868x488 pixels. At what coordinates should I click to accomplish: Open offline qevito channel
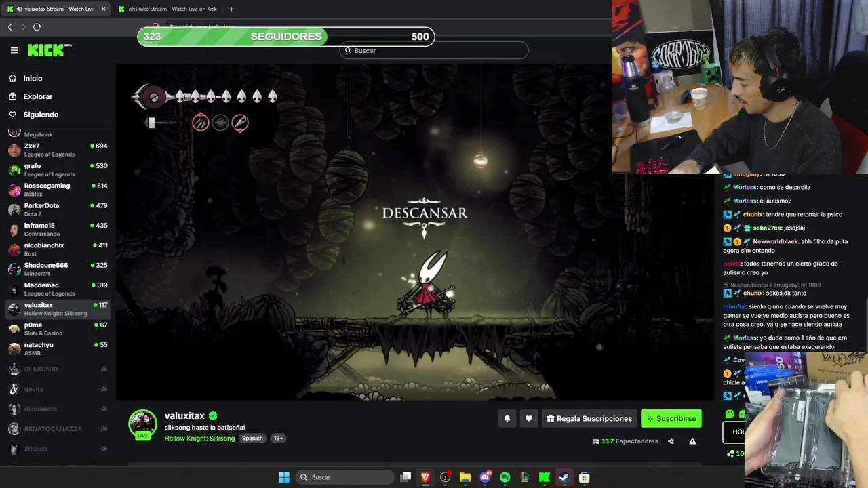tap(58, 389)
